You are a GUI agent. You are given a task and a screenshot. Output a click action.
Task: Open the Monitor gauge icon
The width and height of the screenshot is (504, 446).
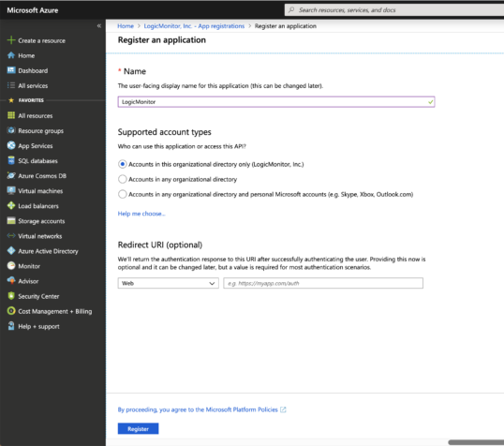coord(11,265)
